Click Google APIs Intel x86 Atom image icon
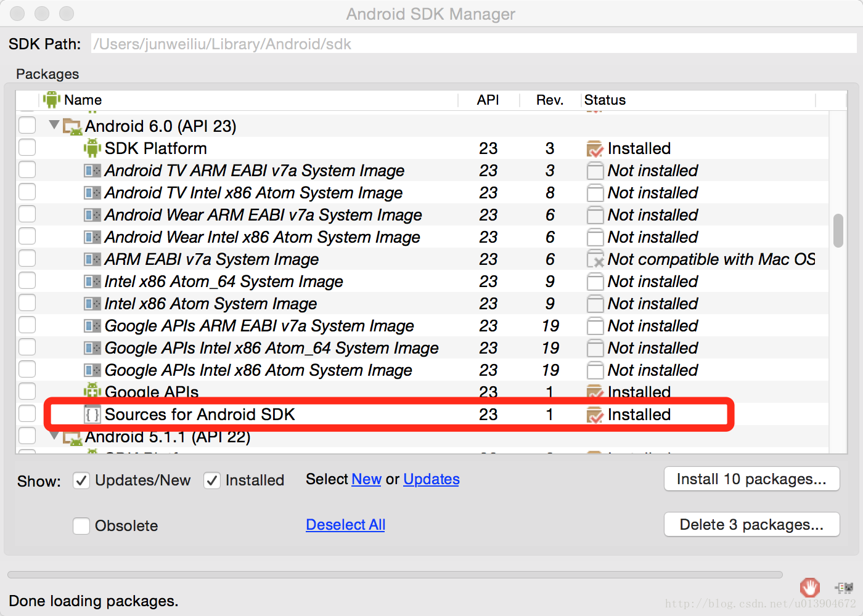 tap(92, 370)
